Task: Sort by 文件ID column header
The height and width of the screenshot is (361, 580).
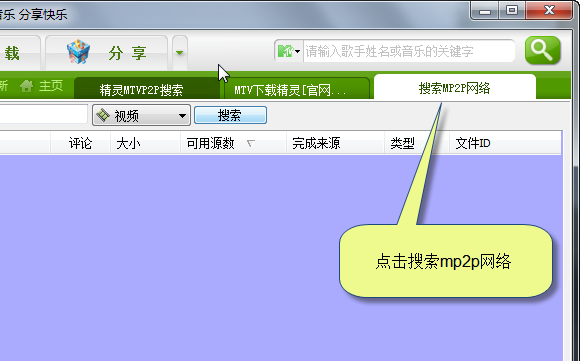Action: [x=505, y=143]
